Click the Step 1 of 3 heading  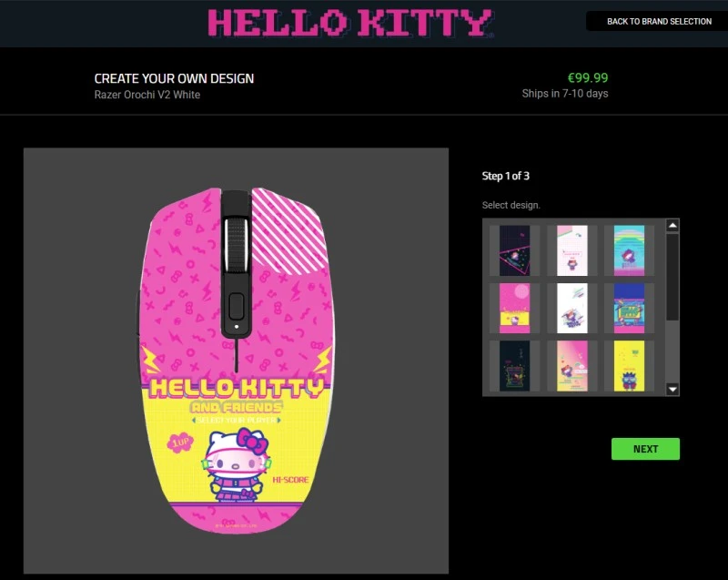coord(504,176)
